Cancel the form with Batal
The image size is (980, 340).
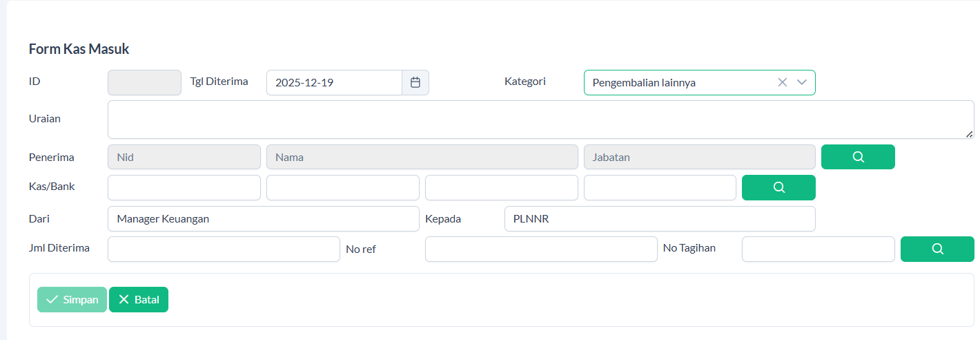(x=139, y=300)
